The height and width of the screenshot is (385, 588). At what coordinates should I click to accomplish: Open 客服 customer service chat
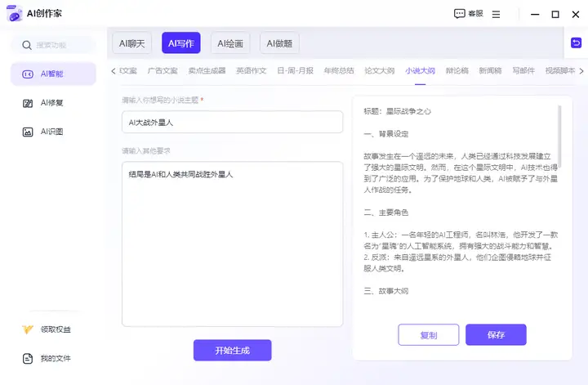click(x=468, y=14)
